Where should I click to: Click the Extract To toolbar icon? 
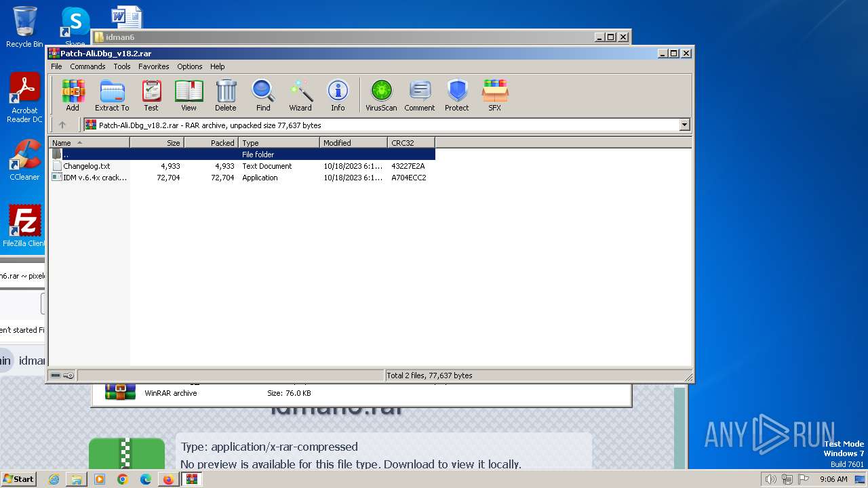112,95
